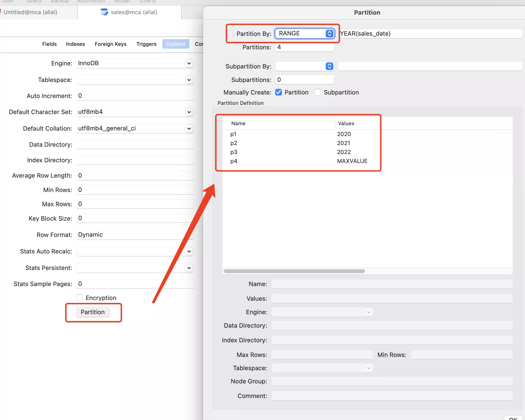
Task: Click the Data Directory field in Options
Action: pyautogui.click(x=135, y=145)
